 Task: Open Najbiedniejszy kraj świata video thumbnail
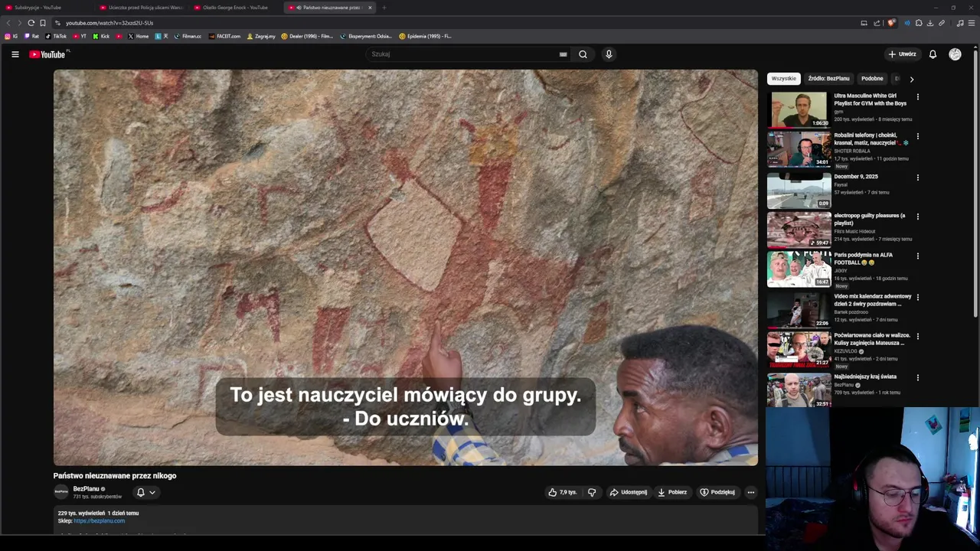799,390
